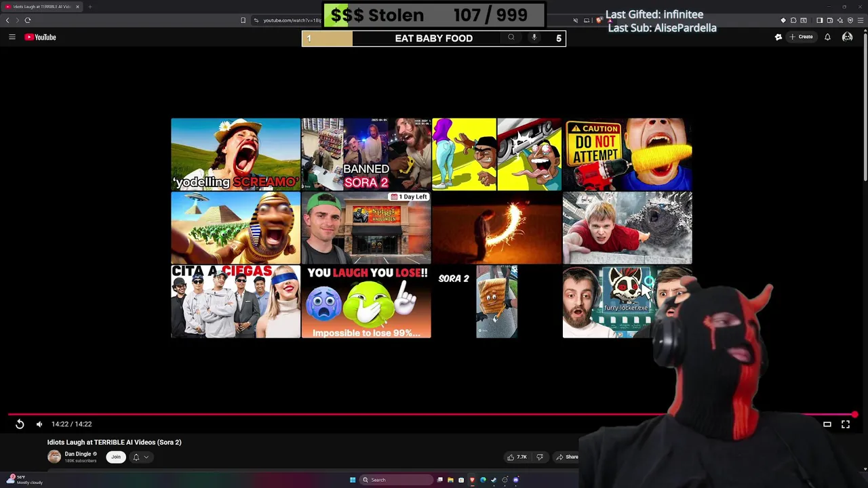Viewport: 868px width, 488px height.
Task: Replay the finished video
Action: (x=20, y=424)
